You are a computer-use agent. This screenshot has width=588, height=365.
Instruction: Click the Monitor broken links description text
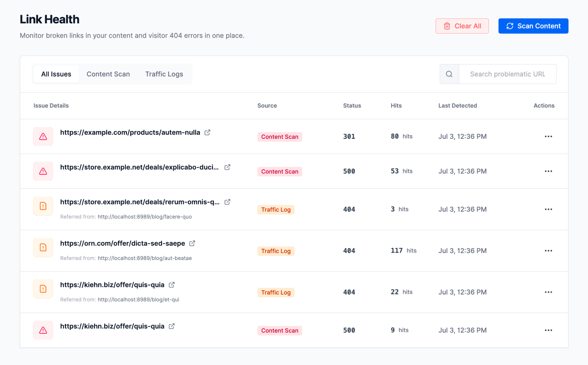132,36
